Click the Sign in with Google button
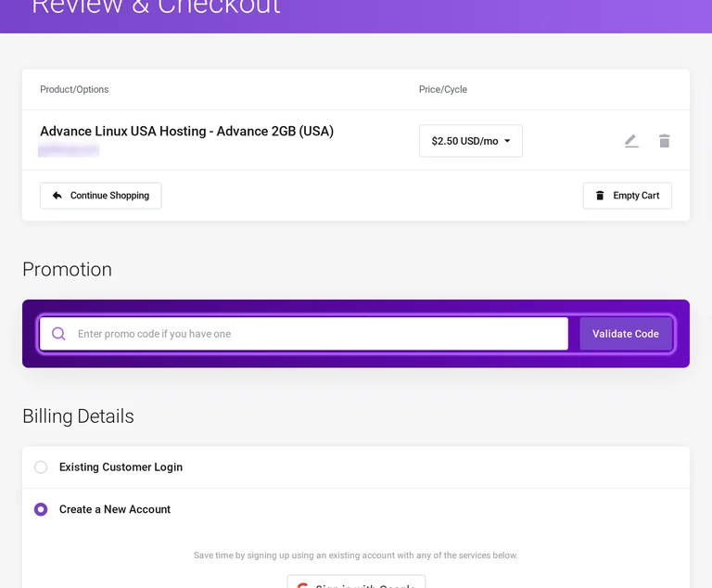The width and height of the screenshot is (712, 588). (x=356, y=582)
